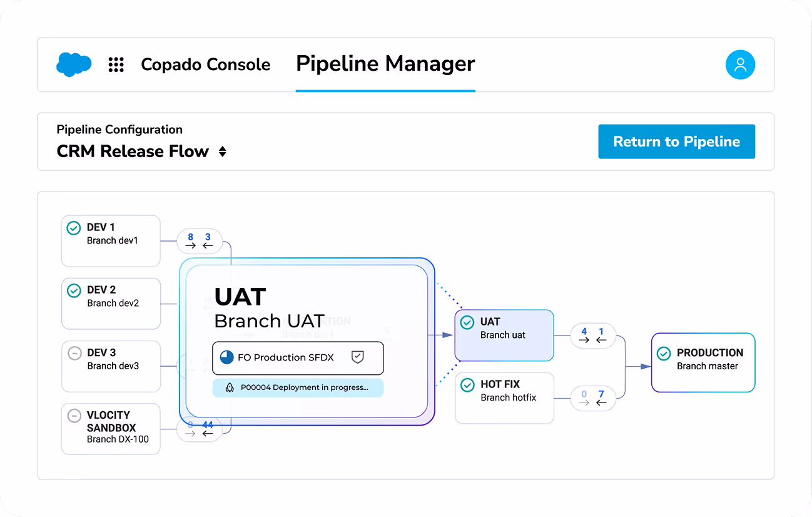Click the UAT node green check icon
The image size is (812, 517).
[x=467, y=322]
